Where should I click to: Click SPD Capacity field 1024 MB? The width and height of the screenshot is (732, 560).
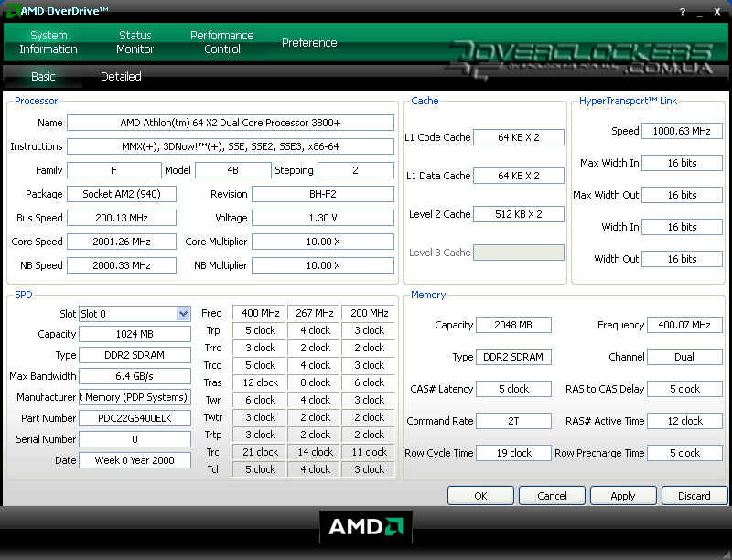[x=135, y=334]
